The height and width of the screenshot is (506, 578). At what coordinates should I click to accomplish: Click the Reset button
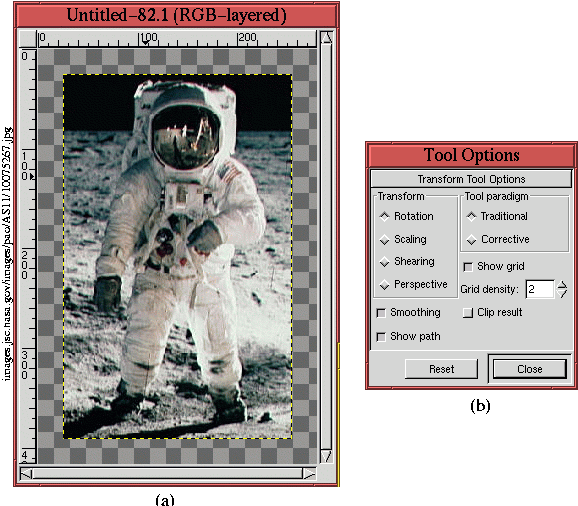pos(441,369)
